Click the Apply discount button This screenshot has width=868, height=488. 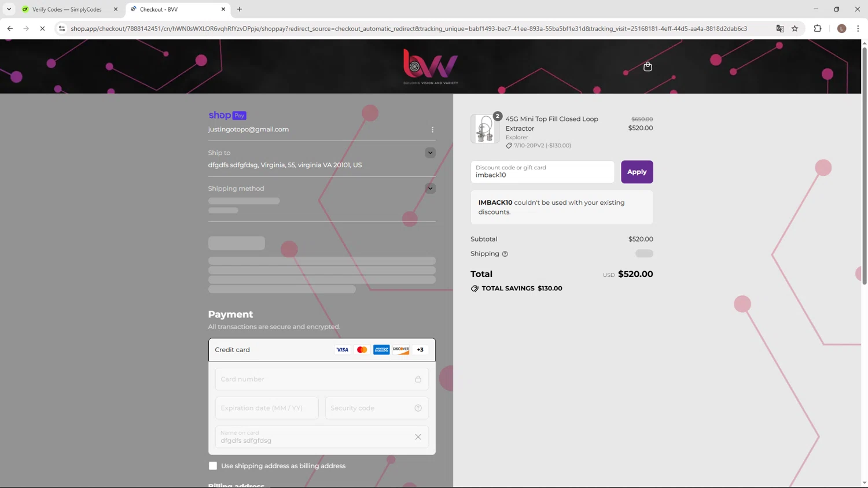[x=637, y=172]
